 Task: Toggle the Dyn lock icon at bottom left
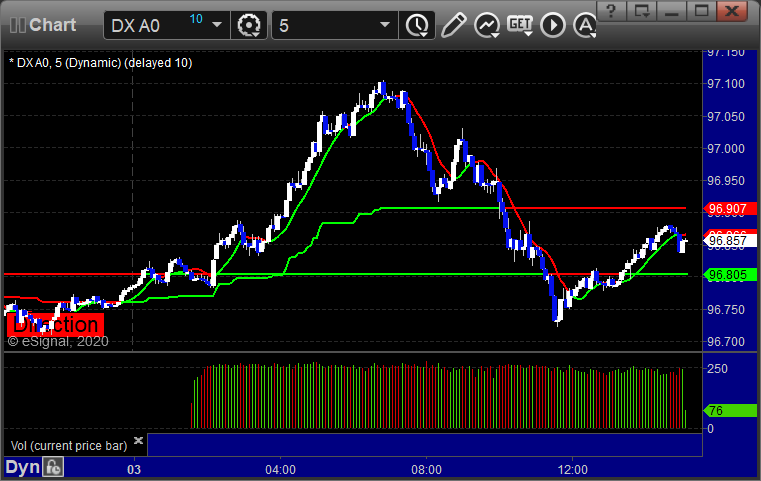tap(53, 467)
